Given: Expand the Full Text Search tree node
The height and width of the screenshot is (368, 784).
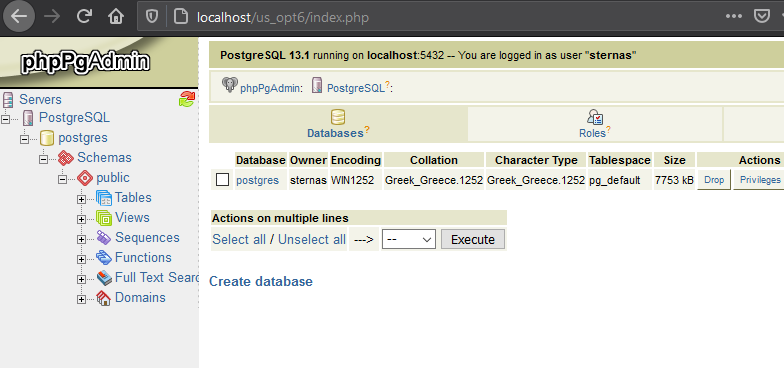Looking at the screenshot, I should pyautogui.click(x=82, y=279).
